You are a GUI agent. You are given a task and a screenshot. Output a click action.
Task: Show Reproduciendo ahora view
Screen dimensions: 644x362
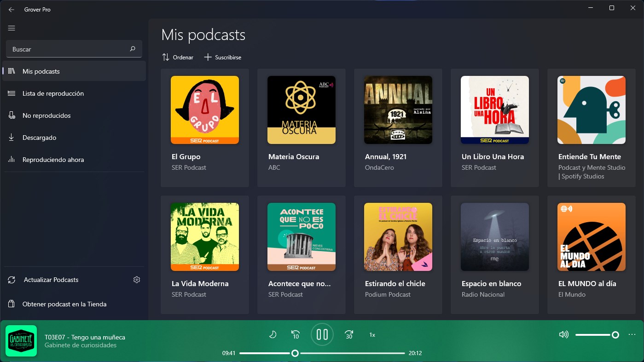point(74,160)
